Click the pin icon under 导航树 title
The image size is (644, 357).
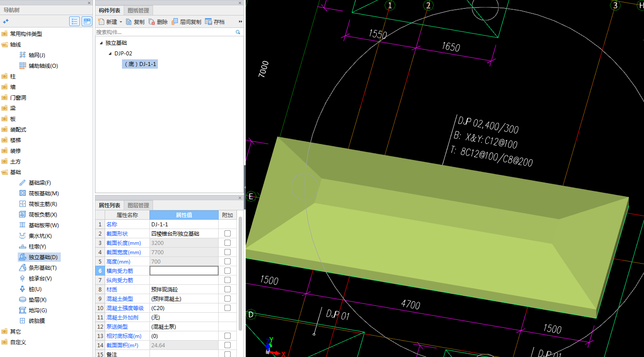(6, 21)
